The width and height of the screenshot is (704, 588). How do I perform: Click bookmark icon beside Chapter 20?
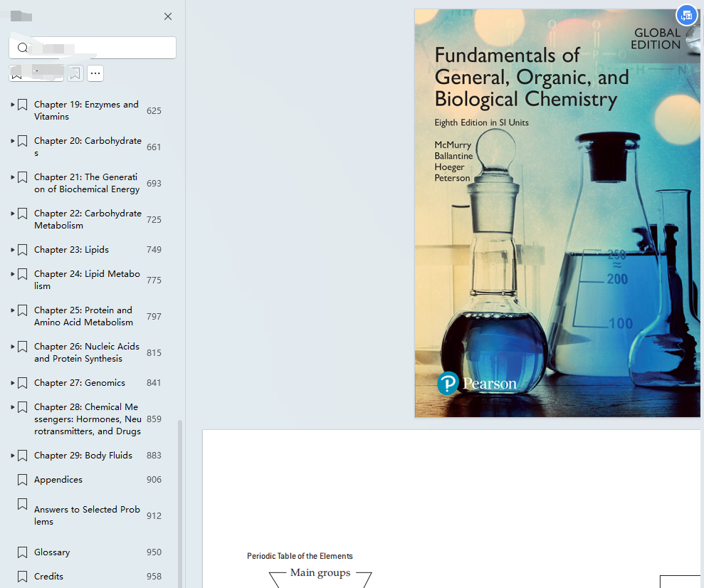23,142
